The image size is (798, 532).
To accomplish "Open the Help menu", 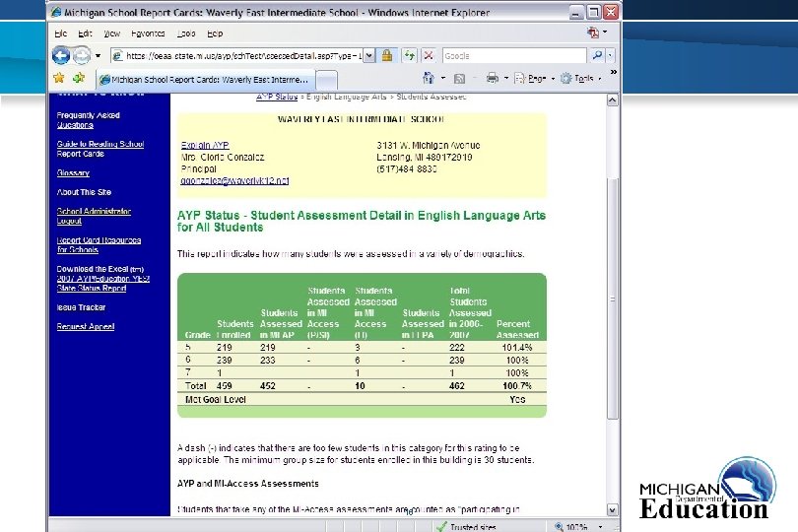I will click(x=215, y=33).
